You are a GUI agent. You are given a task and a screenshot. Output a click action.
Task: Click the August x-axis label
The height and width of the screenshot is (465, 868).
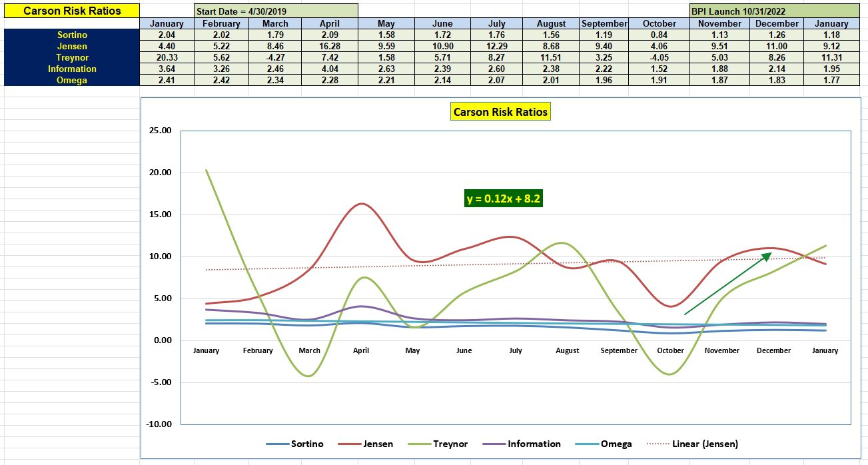(568, 350)
